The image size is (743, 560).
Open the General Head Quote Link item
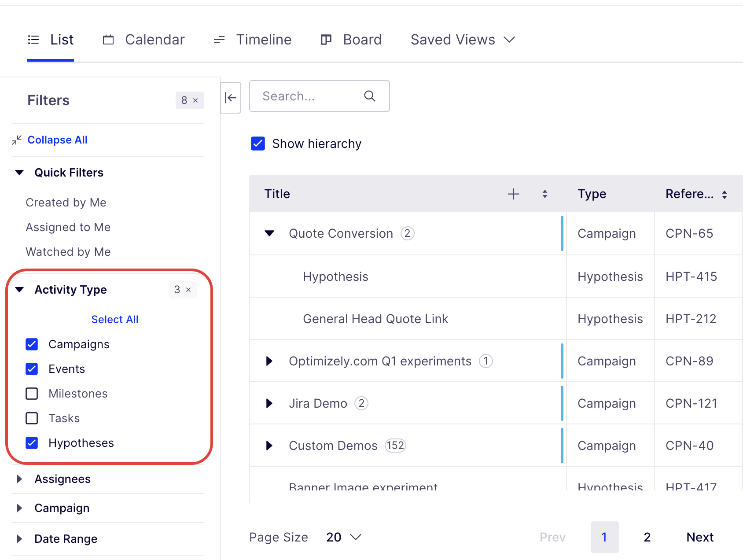[375, 319]
